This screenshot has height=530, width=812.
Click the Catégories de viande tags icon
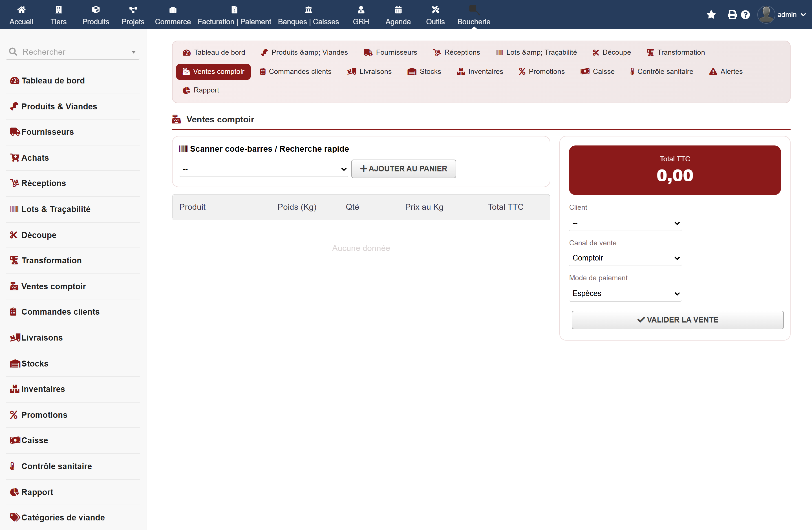pos(15,517)
